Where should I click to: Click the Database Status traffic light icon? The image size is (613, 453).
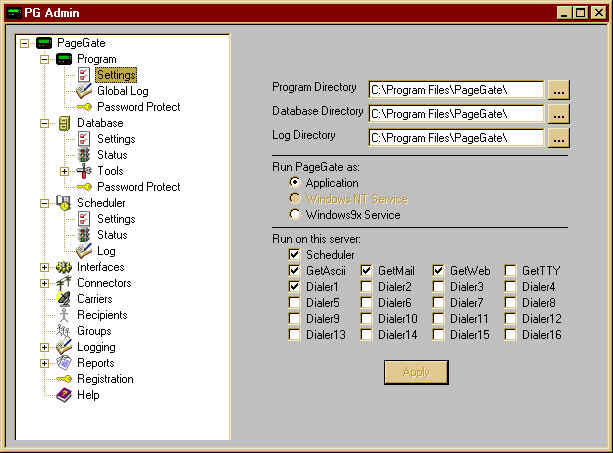tap(85, 155)
